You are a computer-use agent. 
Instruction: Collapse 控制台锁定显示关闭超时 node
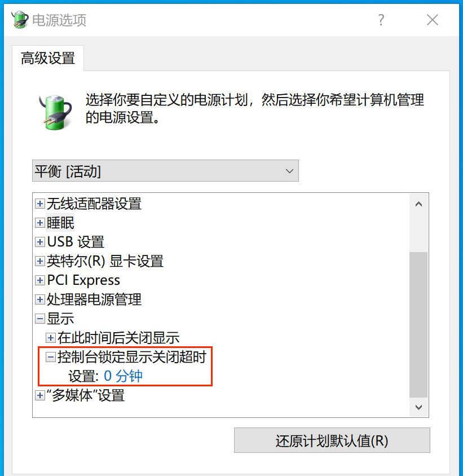pyautogui.click(x=50, y=357)
